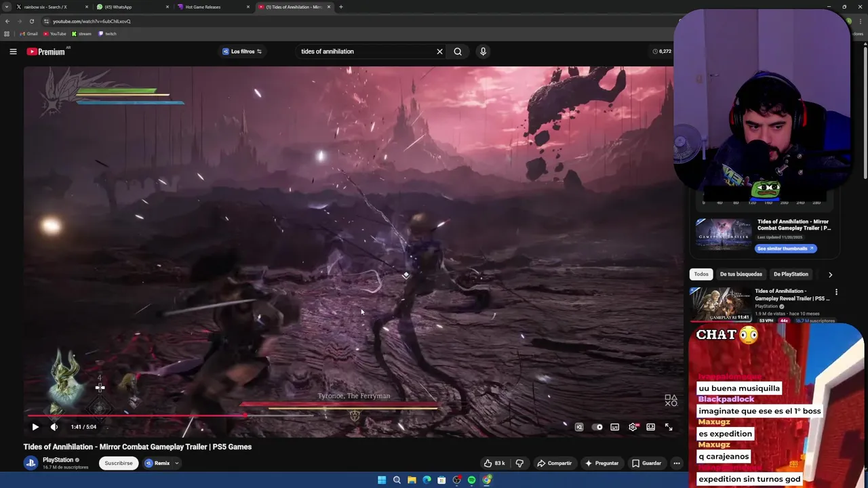The height and width of the screenshot is (488, 868).
Task: Select the Todos chip filter
Action: pos(701,274)
